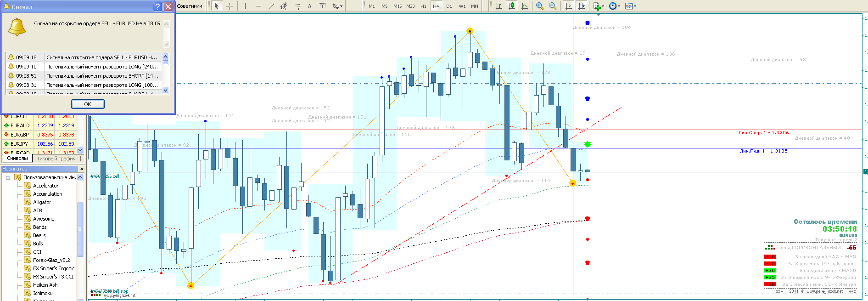The height and width of the screenshot is (301, 868).
Task: Confirm the alert with OK button
Action: pos(88,104)
